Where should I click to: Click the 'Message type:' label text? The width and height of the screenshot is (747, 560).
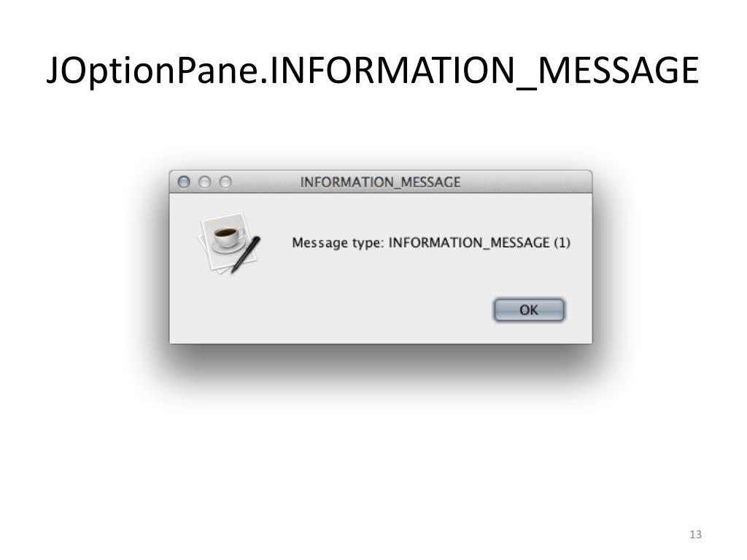[338, 243]
